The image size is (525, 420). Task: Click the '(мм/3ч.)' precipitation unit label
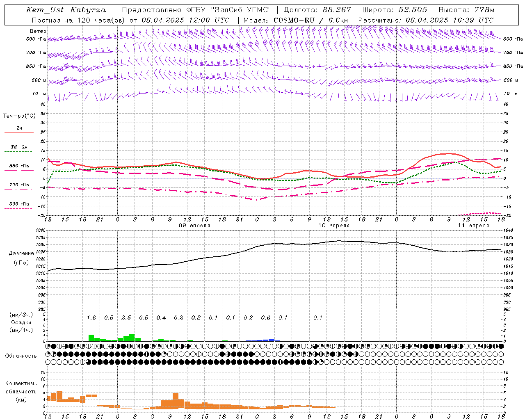[21, 315]
